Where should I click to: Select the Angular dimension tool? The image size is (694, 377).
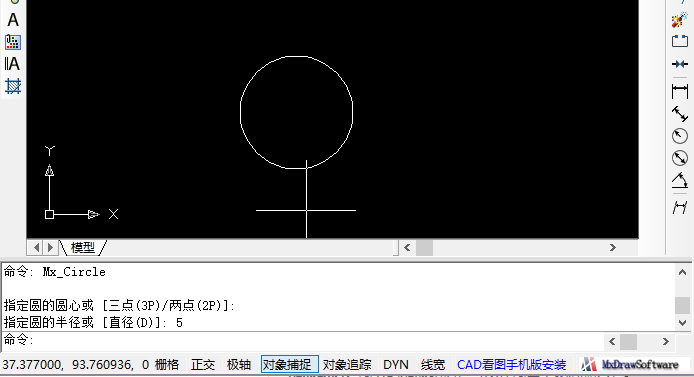click(679, 181)
